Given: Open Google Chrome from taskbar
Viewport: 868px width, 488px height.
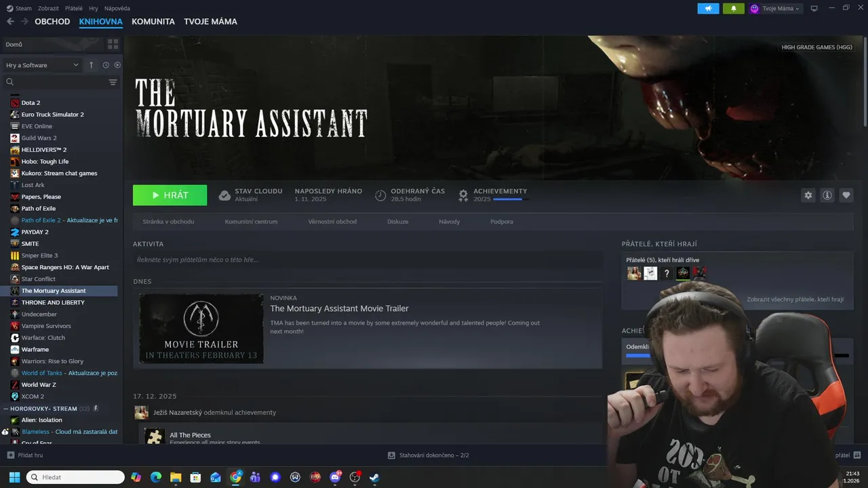Looking at the screenshot, I should 235,477.
